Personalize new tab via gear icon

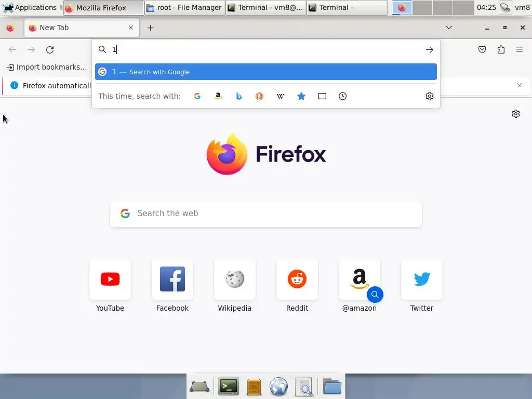(x=516, y=114)
